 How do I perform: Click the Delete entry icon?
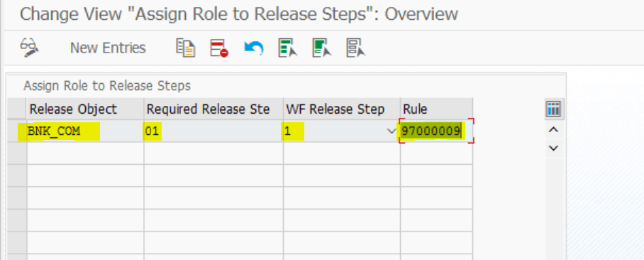coord(219,48)
